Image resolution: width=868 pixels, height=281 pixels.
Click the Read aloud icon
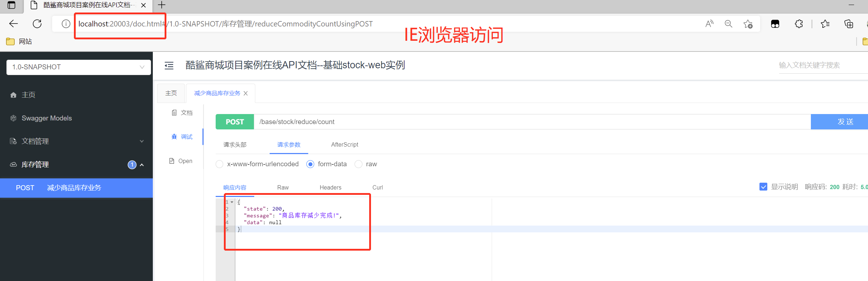click(709, 24)
